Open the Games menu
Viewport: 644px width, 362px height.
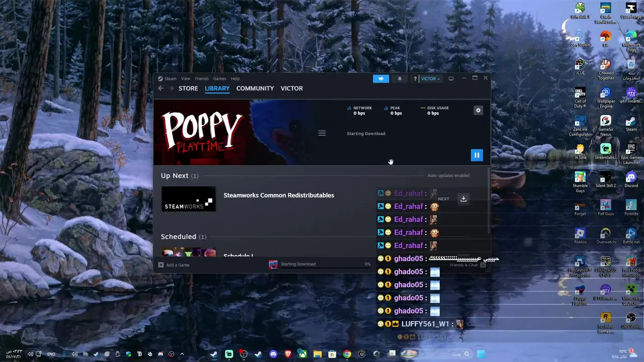tap(219, 78)
